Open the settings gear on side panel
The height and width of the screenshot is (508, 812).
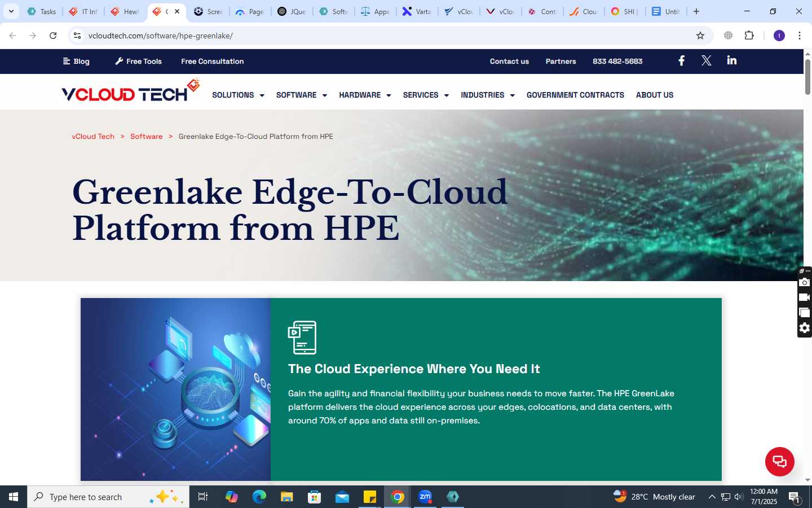click(x=805, y=328)
